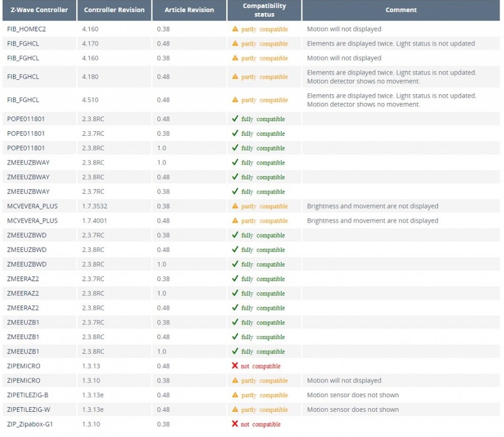The image size is (504, 437).
Task: Click the warning icon for MCVEVERA_PLUS 1.7.3532
Action: pyautogui.click(x=235, y=206)
